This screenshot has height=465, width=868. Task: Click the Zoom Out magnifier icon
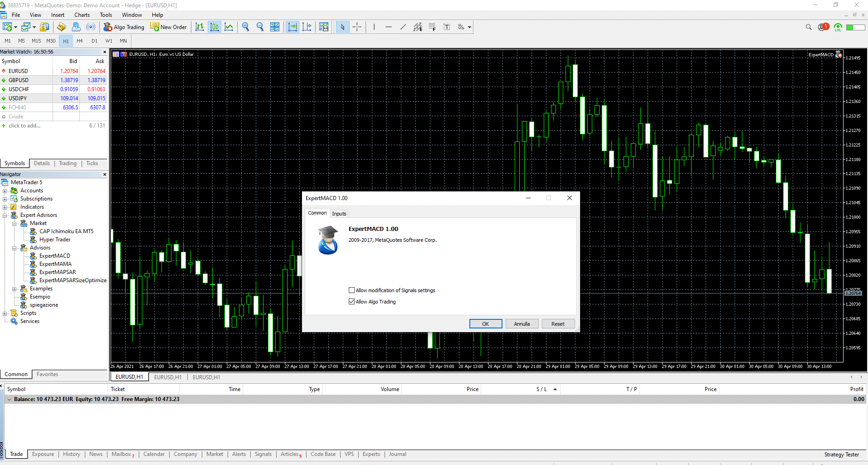pyautogui.click(x=260, y=27)
